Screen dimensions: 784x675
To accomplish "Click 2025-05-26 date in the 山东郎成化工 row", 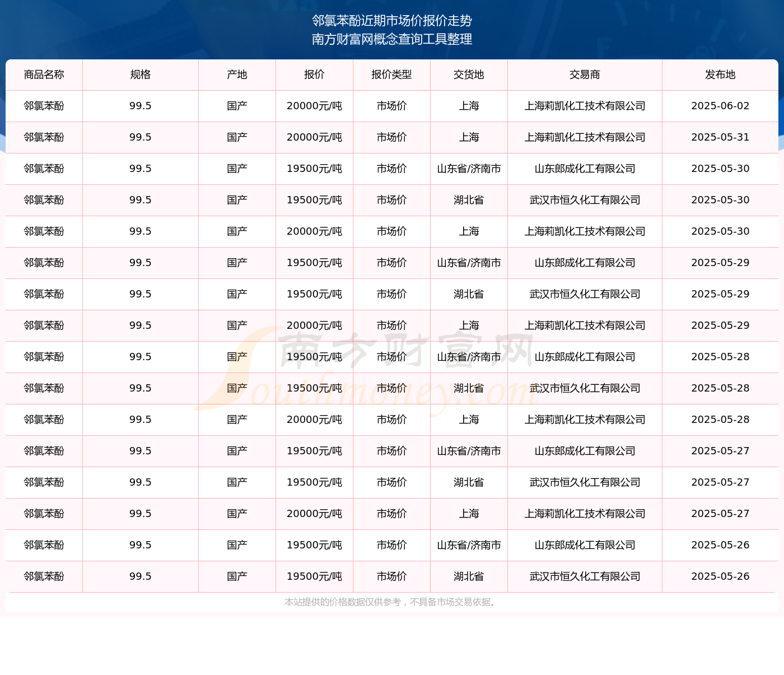I will tap(721, 545).
